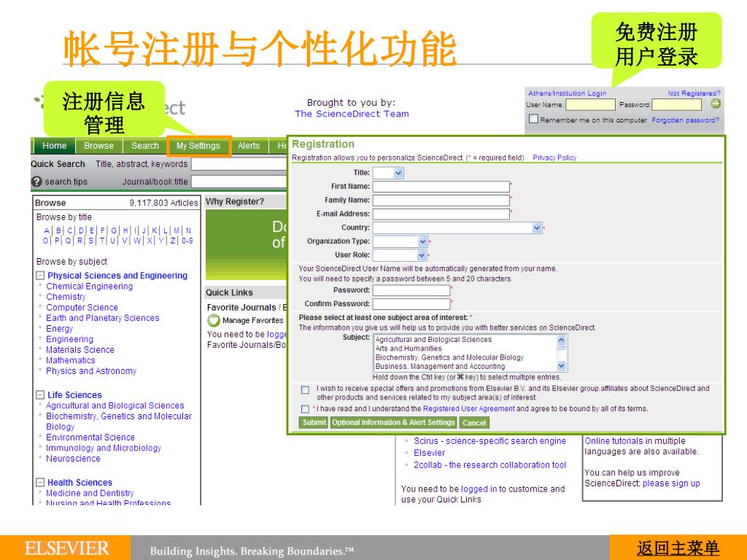The width and height of the screenshot is (747, 560).
Task: Click the ScienceDirect Team link
Action: click(x=352, y=114)
